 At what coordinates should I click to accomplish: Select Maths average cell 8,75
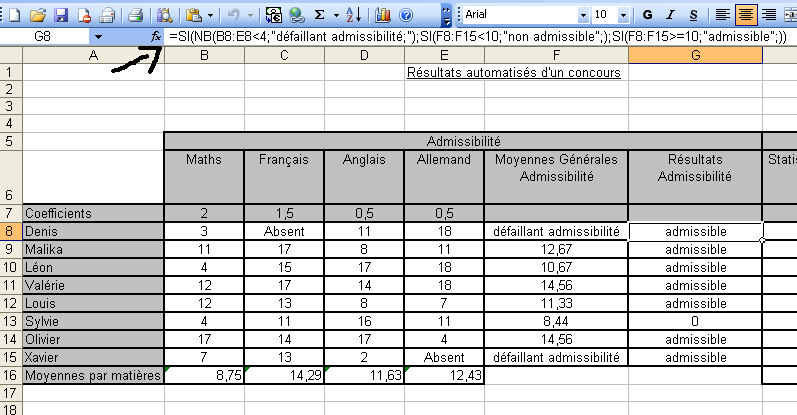coord(204,375)
